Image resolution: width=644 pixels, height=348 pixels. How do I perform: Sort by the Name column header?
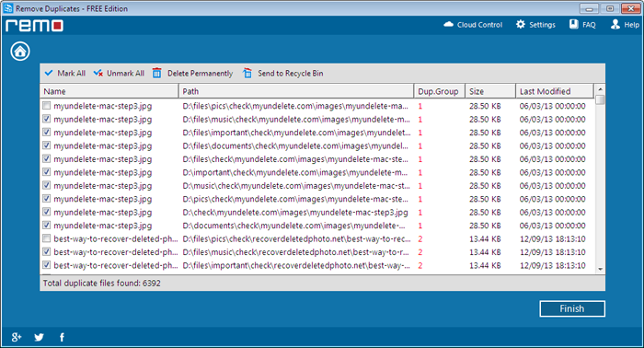(x=109, y=91)
